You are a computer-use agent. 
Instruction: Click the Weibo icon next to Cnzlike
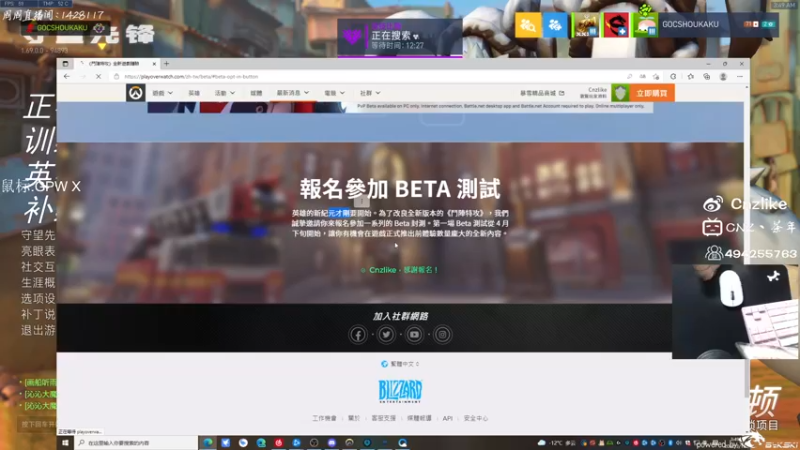[713, 204]
